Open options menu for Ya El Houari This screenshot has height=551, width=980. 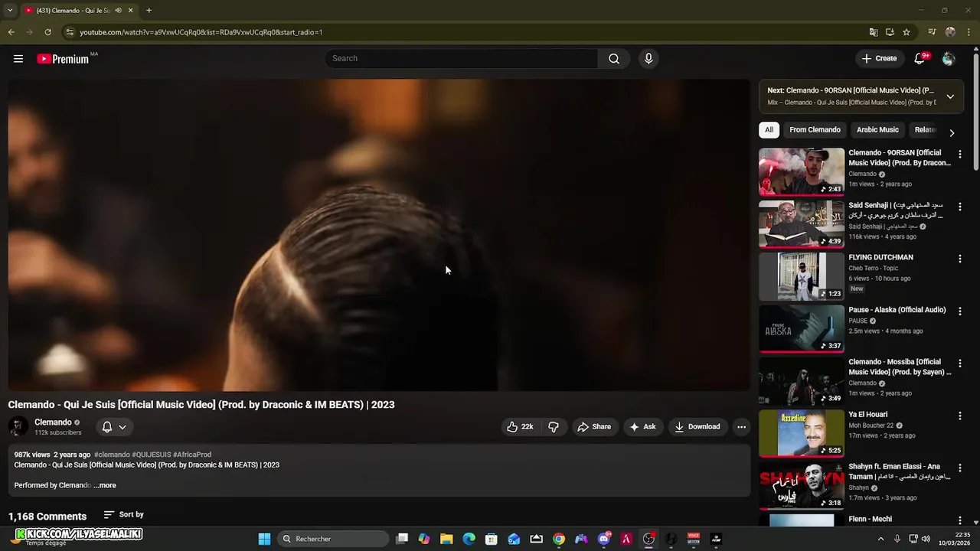pyautogui.click(x=959, y=416)
